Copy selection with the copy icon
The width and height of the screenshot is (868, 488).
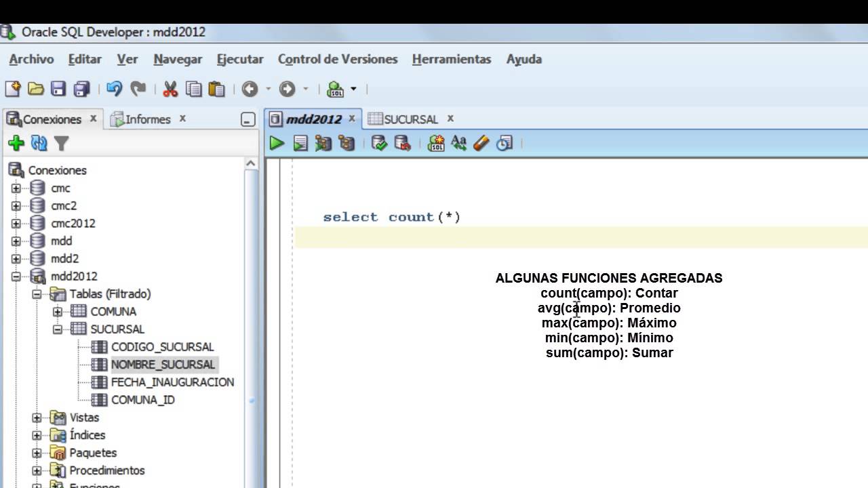click(193, 89)
